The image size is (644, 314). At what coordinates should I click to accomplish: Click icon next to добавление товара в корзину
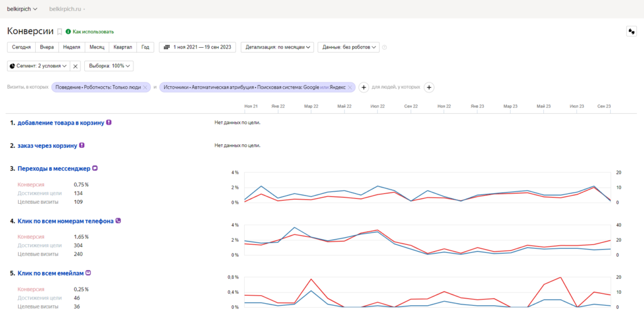pyautogui.click(x=109, y=122)
